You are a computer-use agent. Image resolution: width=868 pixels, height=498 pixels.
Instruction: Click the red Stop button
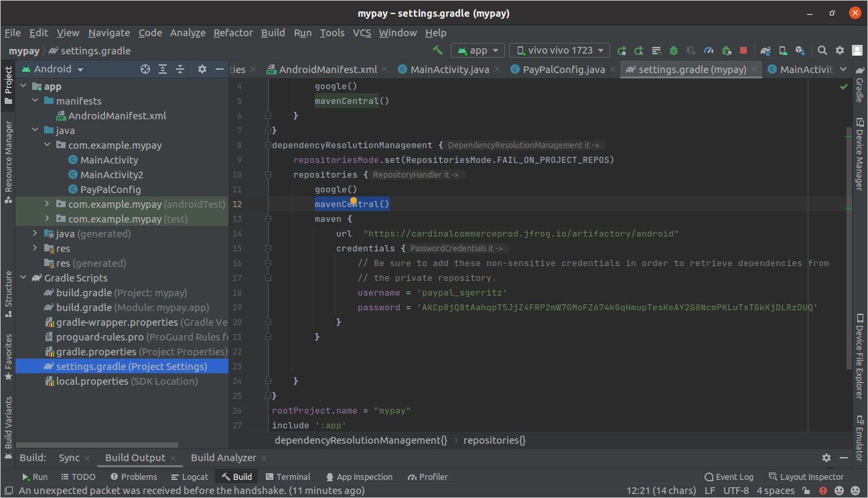coord(743,50)
